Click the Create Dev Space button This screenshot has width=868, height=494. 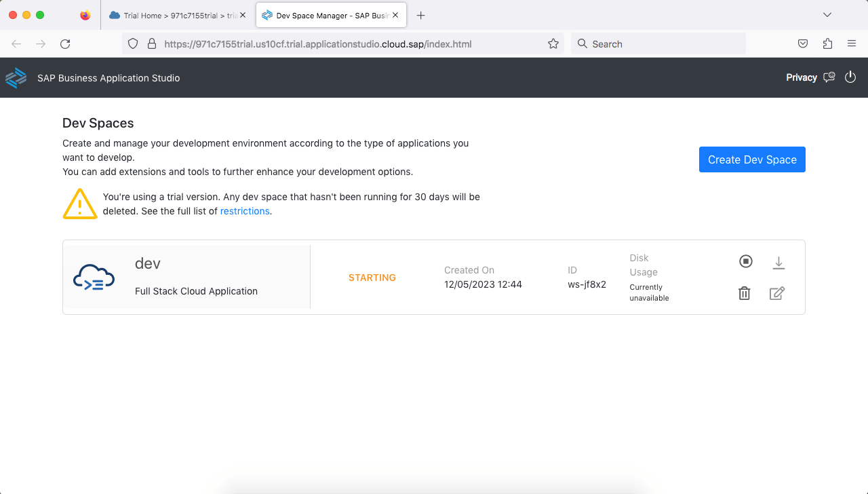click(752, 159)
